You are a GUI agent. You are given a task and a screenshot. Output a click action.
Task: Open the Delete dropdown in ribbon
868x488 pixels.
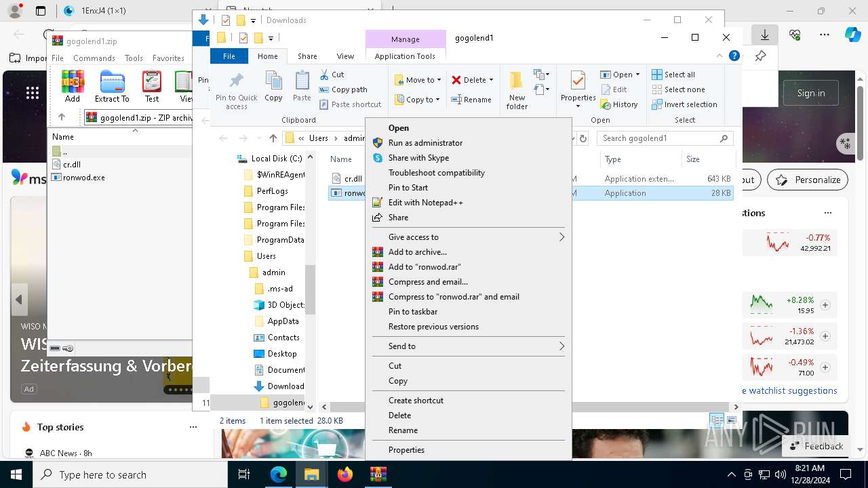tap(473, 80)
